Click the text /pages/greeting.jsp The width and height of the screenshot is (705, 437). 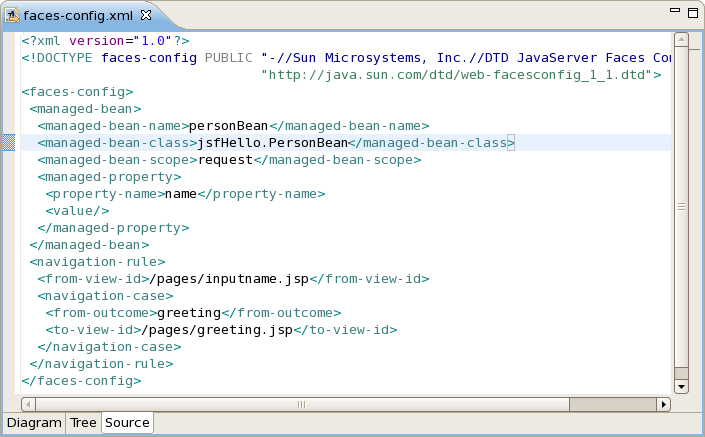coord(217,330)
